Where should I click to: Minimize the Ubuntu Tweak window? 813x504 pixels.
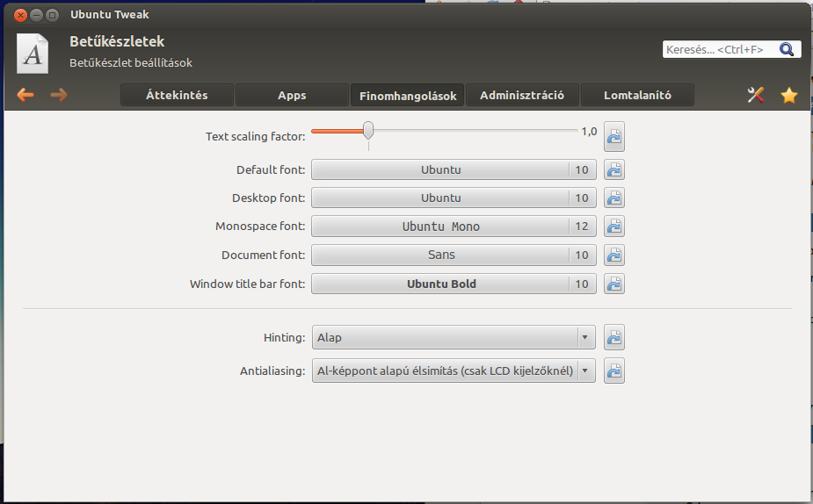point(36,15)
